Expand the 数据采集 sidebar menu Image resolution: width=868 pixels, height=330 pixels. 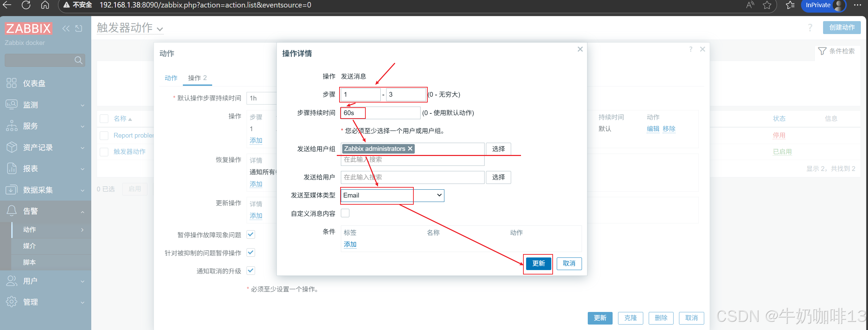tap(82, 190)
